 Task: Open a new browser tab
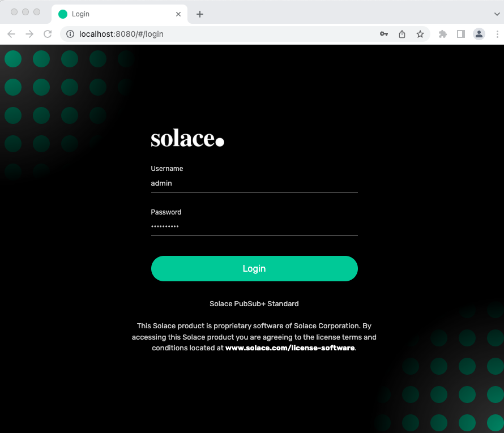(200, 14)
